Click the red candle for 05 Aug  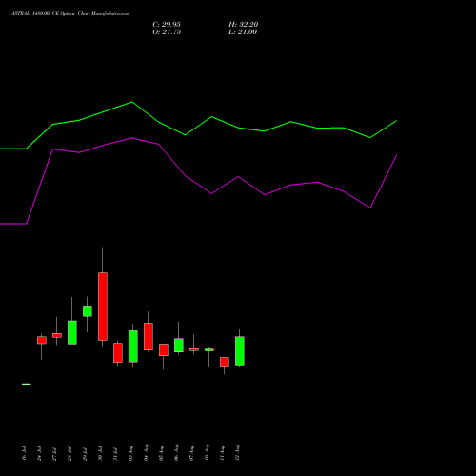pyautogui.click(x=164, y=349)
